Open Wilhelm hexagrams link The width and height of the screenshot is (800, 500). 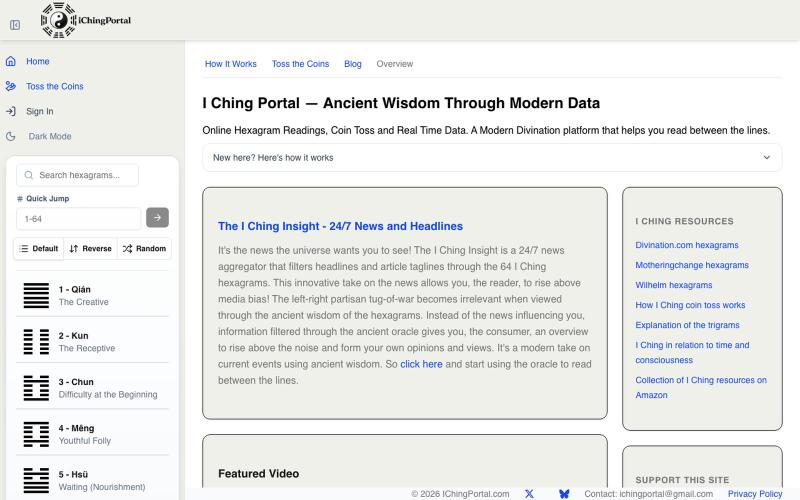[673, 285]
